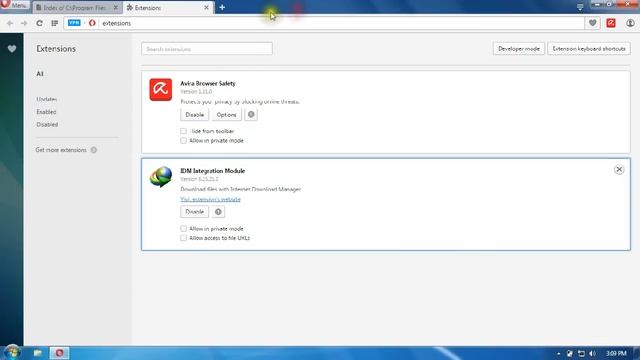Click the VPN badge in address bar
Image resolution: width=640 pixels, height=360 pixels.
(x=74, y=23)
